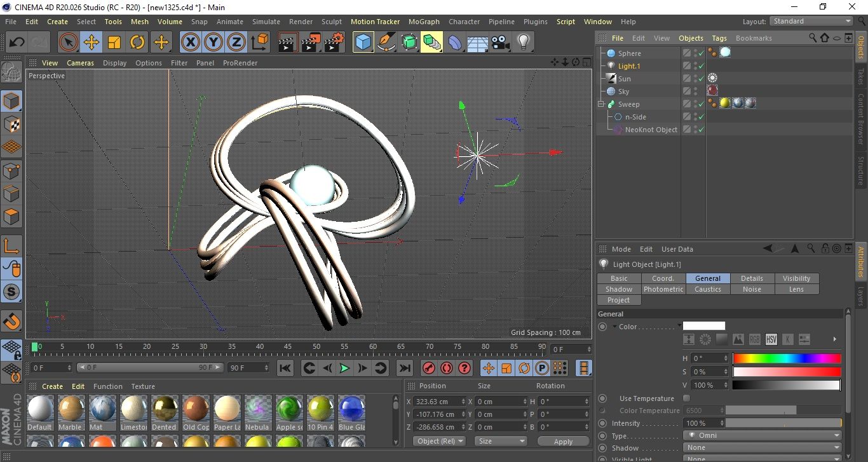
Task: Open Object (Rel) coordinate dropdown
Action: [x=439, y=441]
